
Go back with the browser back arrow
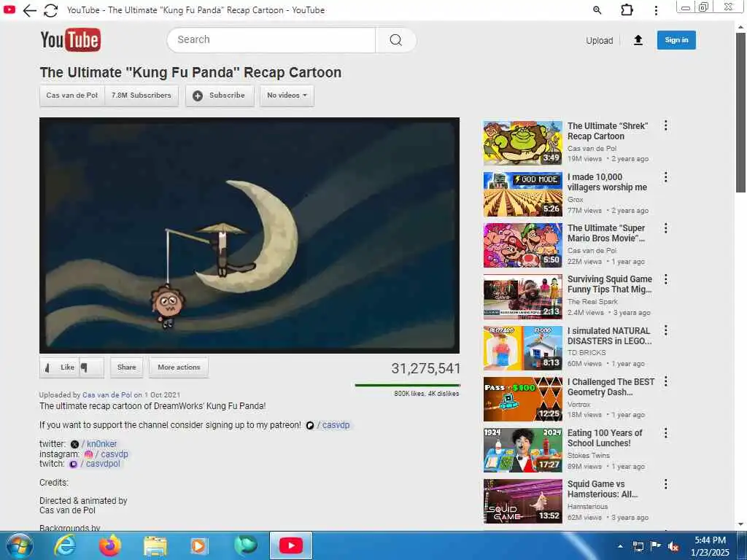(29, 10)
